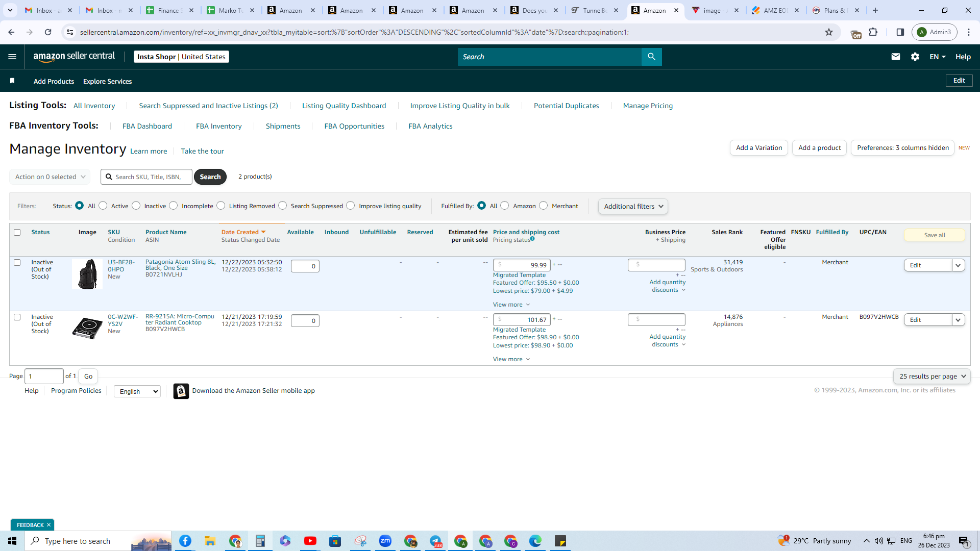
Task: Open a new browser tab
Action: point(875,10)
